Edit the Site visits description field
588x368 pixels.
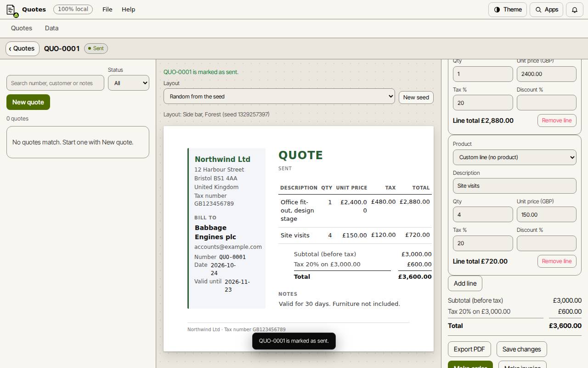pyautogui.click(x=514, y=186)
